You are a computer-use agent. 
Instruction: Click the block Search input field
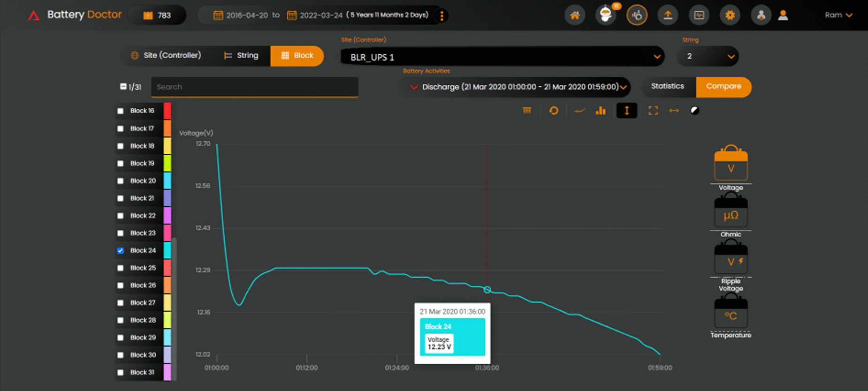point(254,87)
